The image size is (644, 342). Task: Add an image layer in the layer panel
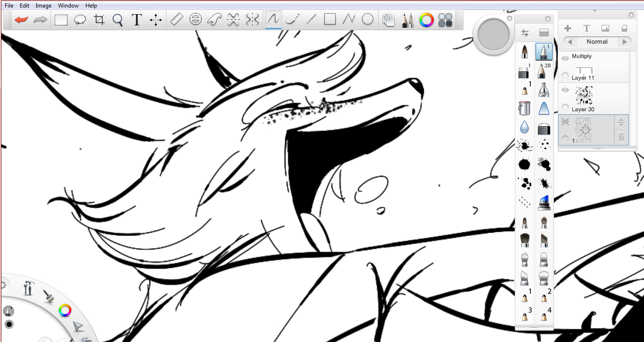605,28
